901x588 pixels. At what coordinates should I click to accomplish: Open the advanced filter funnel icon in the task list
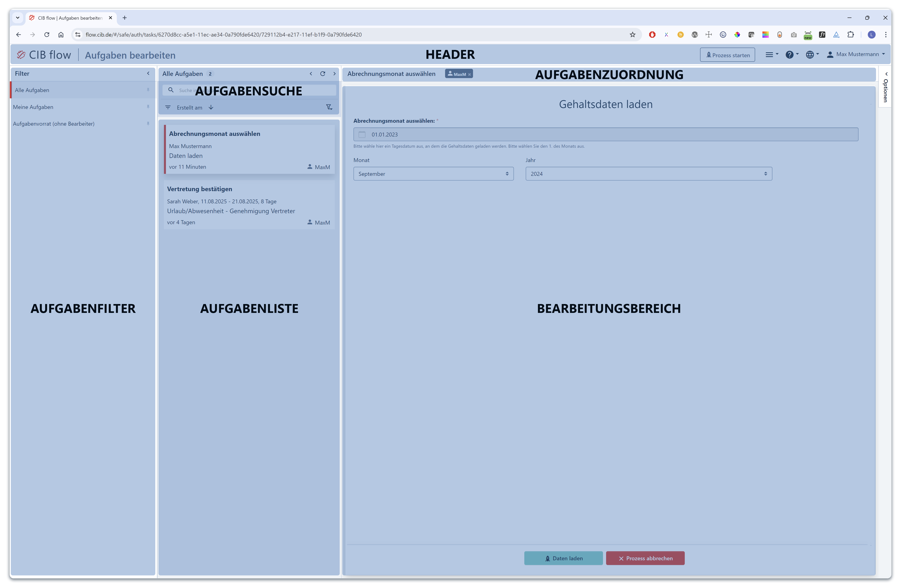coord(329,108)
